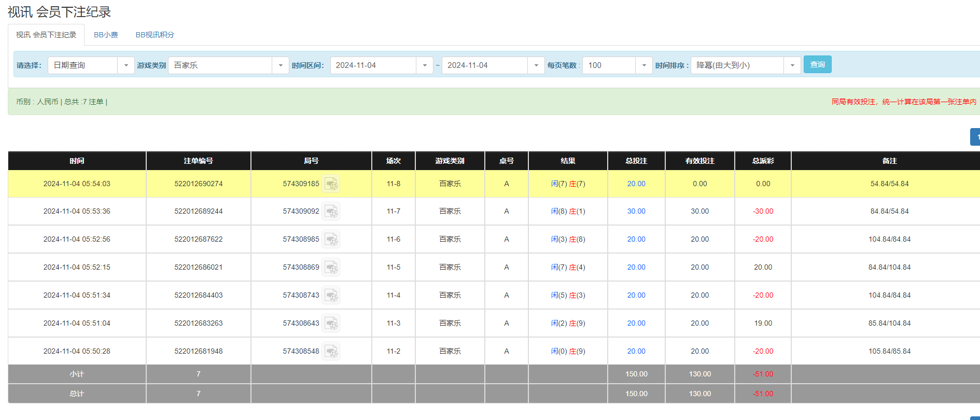Open video replay icon for round 574309092
The width and height of the screenshot is (980, 420).
tap(331, 212)
